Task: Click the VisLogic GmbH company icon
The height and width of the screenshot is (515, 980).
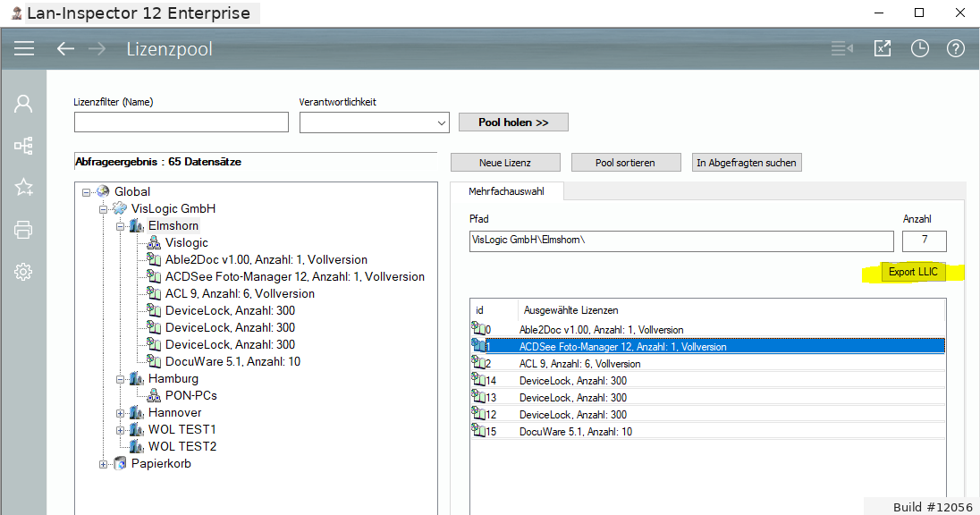Action: coord(120,208)
